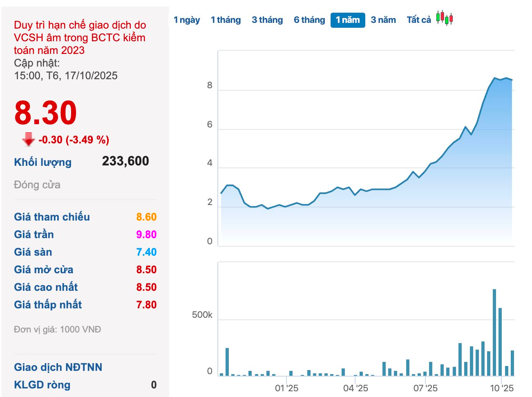This screenshot has width=532, height=397.
Task: Open the 'Giao dịch NĐTNN' section heading
Action: click(x=58, y=367)
